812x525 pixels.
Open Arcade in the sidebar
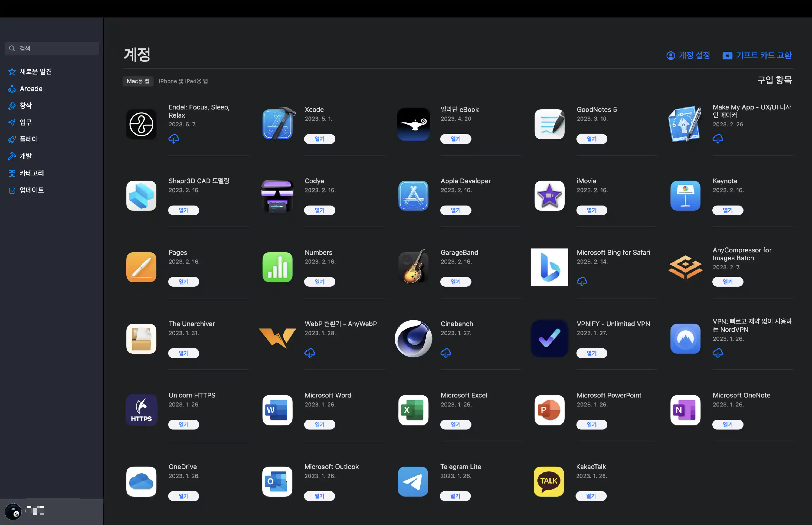coord(31,89)
